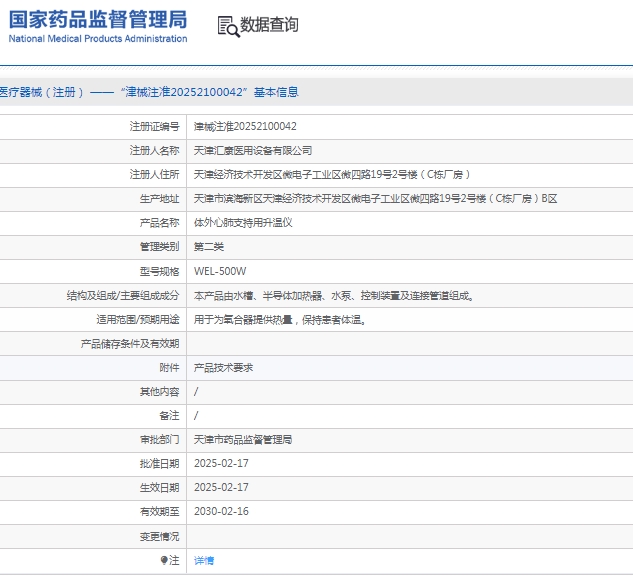Select 天津汇康医用设备有限公司 registrant name

[x=253, y=151]
